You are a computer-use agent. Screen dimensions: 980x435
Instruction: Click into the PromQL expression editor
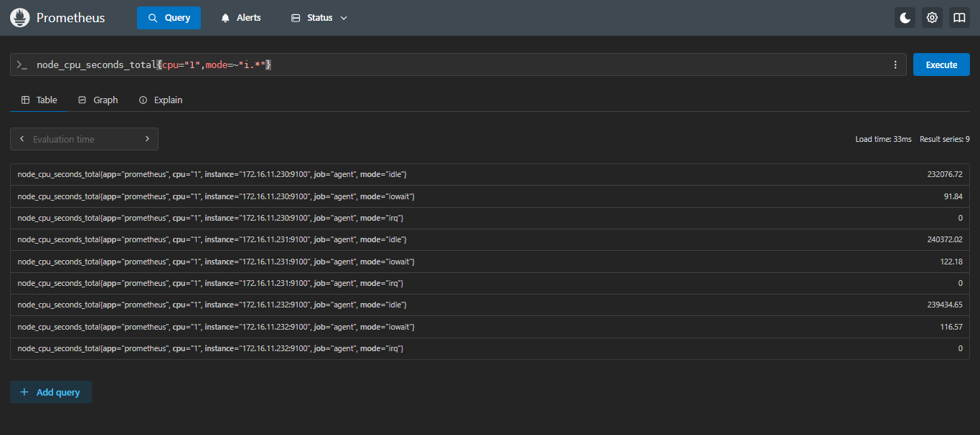[502, 64]
